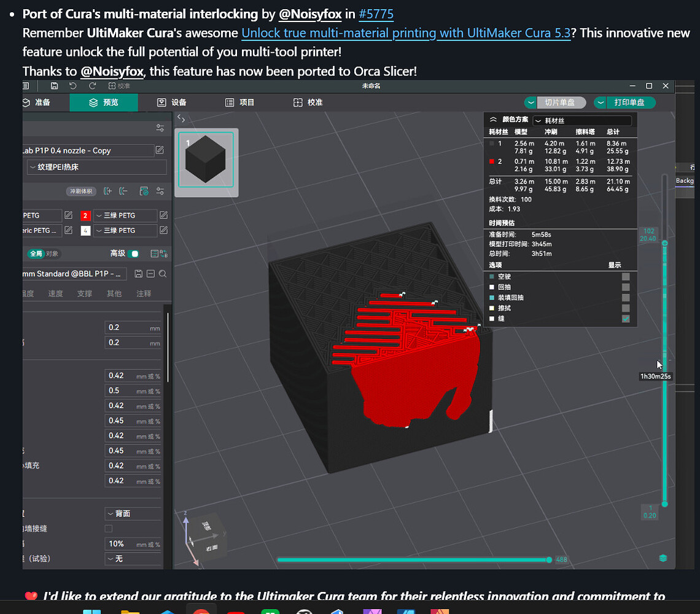
Task: Uncheck display of 缝 seams
Action: (626, 319)
